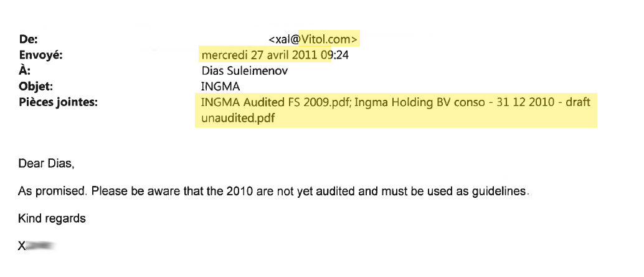The height and width of the screenshot is (277, 644).
Task: Click the Pièces jointes: label
Action: (x=58, y=102)
